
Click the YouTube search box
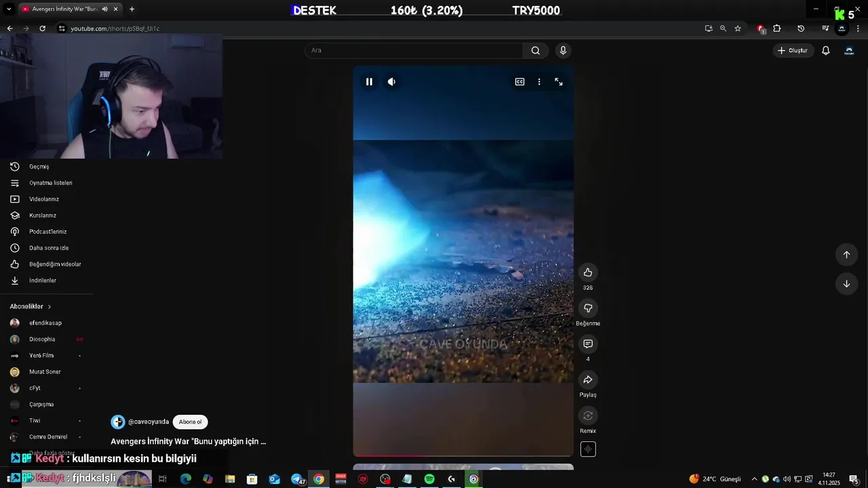(414, 50)
